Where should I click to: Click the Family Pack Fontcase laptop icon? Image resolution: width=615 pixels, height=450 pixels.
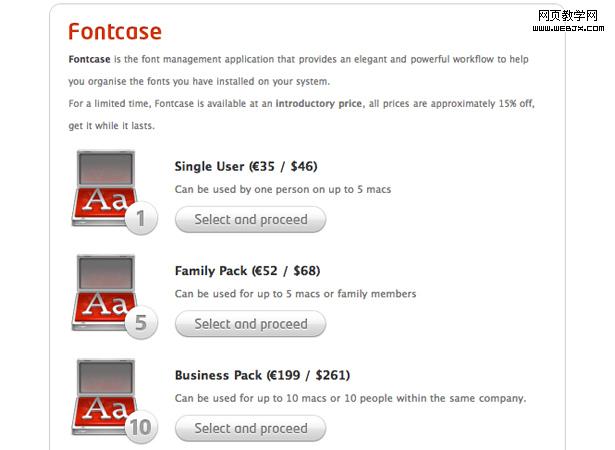[103, 292]
